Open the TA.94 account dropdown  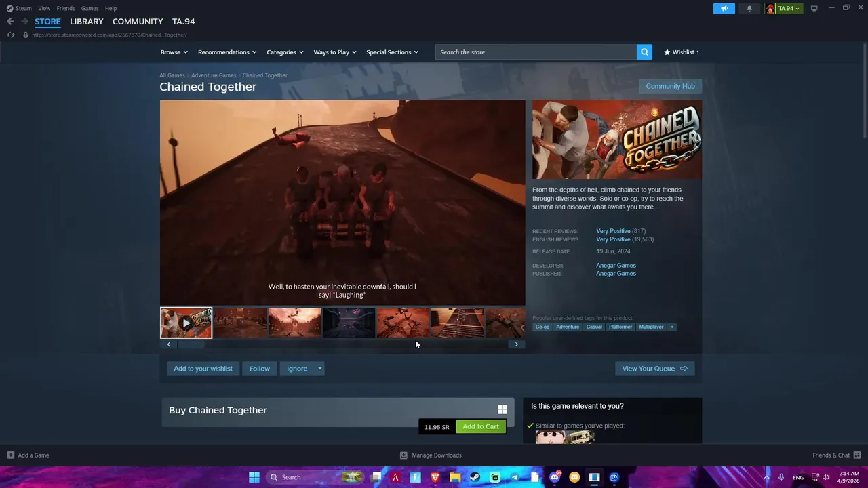coord(784,8)
